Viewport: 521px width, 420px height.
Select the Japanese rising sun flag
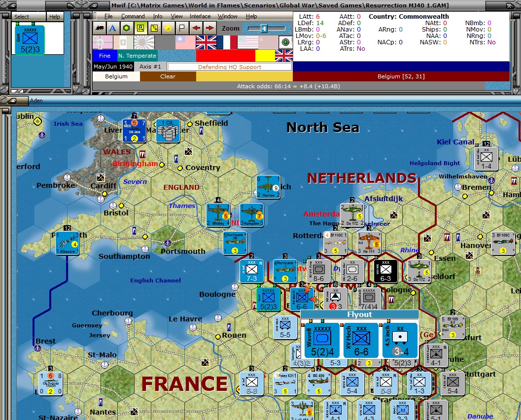point(144,42)
